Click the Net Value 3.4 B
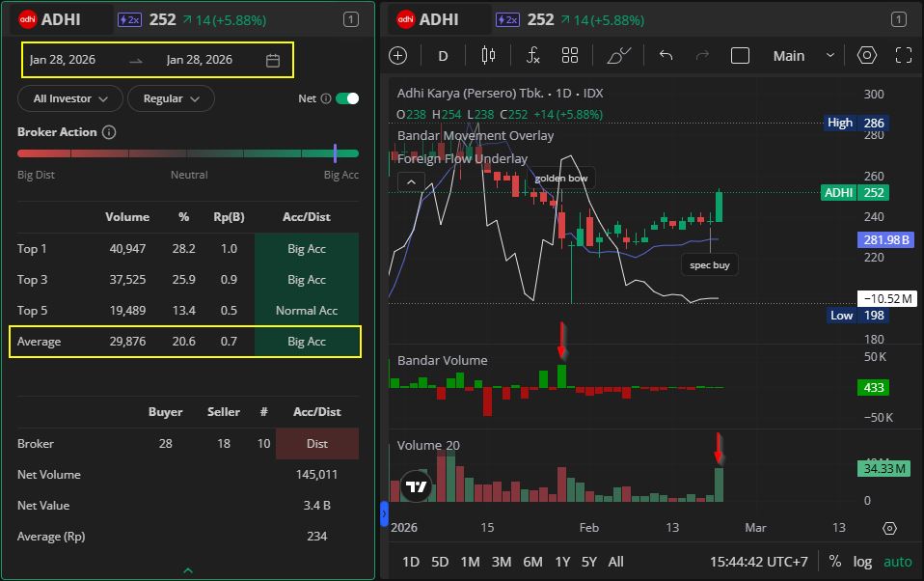The image size is (924, 581). (317, 506)
